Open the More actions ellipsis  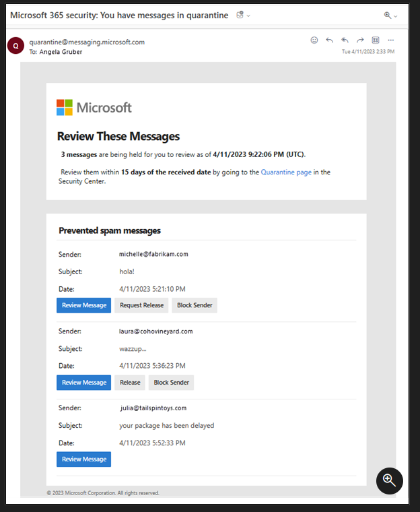click(390, 40)
